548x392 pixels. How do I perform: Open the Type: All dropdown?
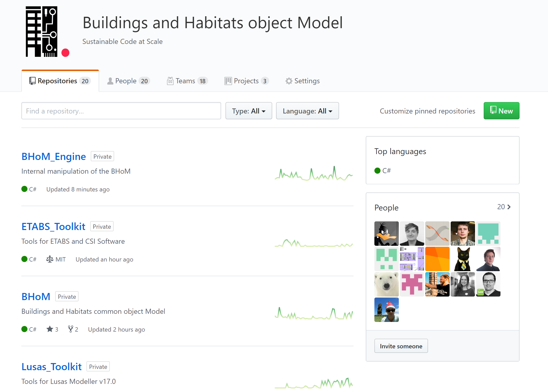(249, 111)
